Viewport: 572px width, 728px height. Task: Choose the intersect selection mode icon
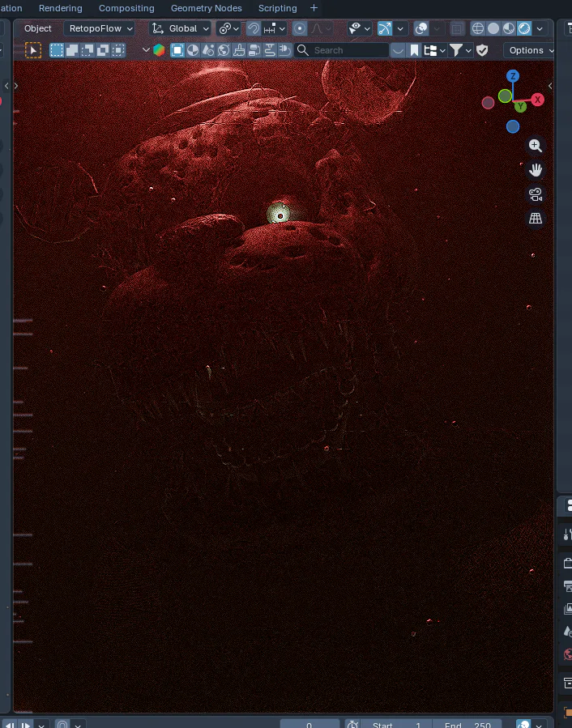click(118, 50)
